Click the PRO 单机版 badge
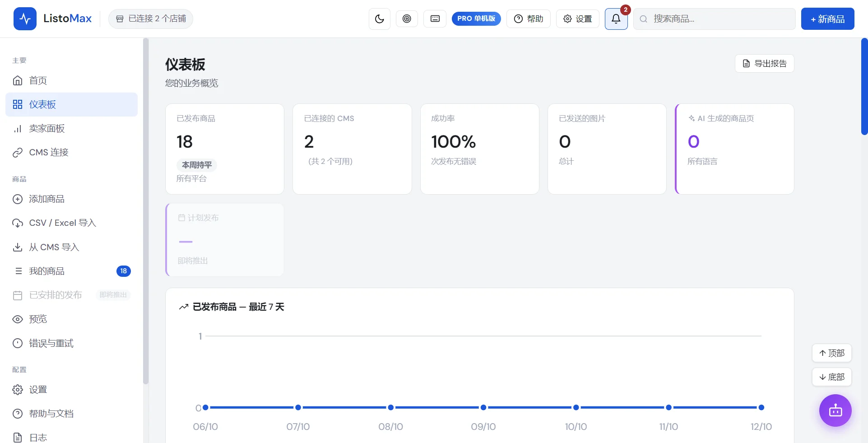This screenshot has width=868, height=443. [476, 19]
